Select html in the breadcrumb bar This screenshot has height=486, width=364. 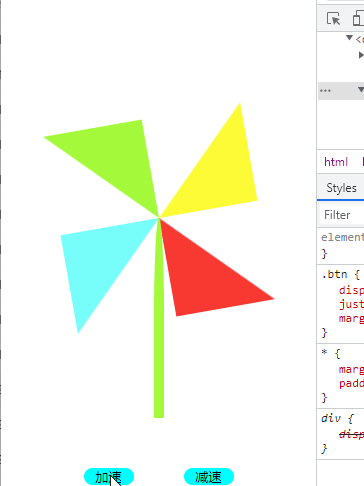pyautogui.click(x=336, y=162)
